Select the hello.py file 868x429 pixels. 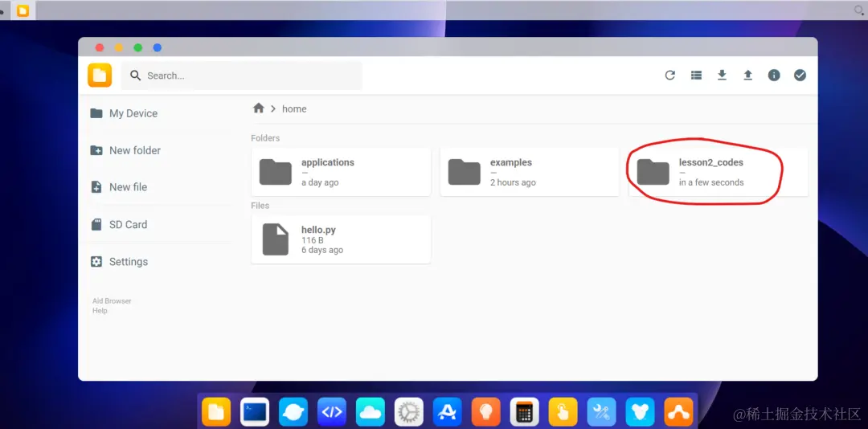click(x=341, y=239)
